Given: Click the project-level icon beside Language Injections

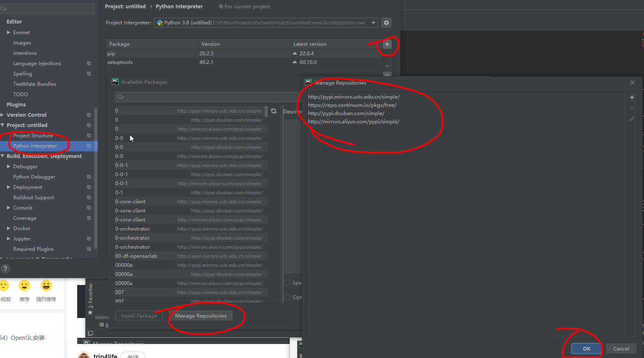Looking at the screenshot, I should [x=89, y=64].
